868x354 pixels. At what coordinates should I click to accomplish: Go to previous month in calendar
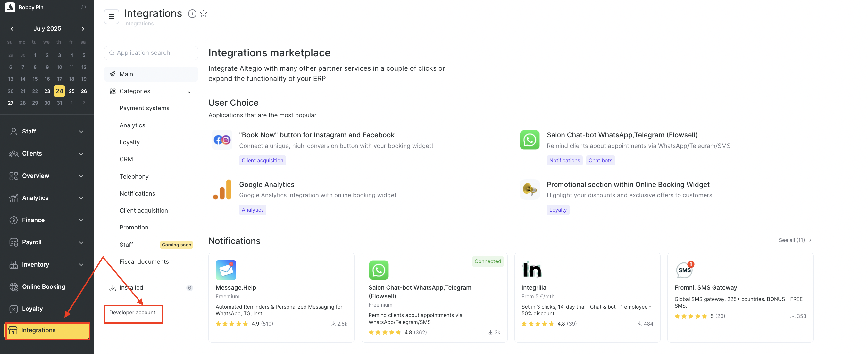coord(12,28)
